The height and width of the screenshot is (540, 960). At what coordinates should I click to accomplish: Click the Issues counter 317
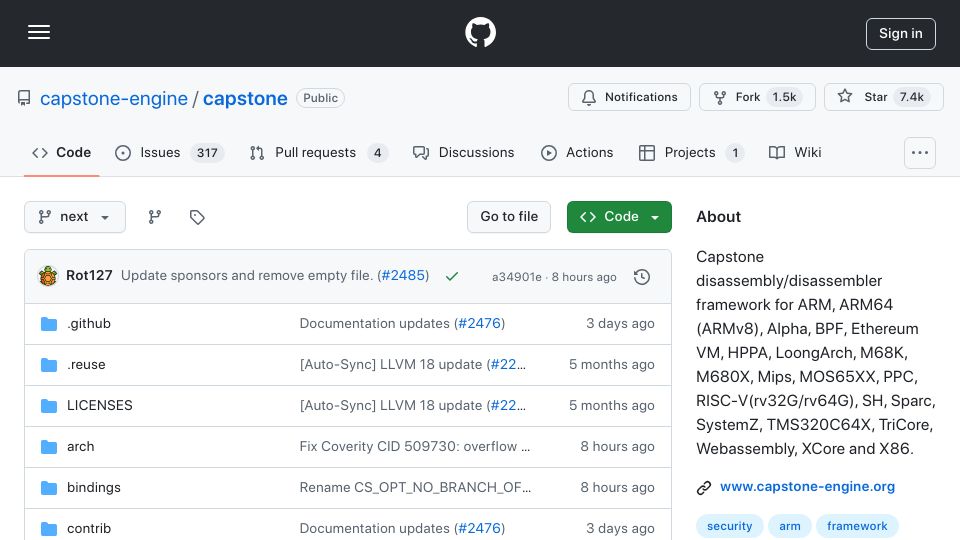207,152
